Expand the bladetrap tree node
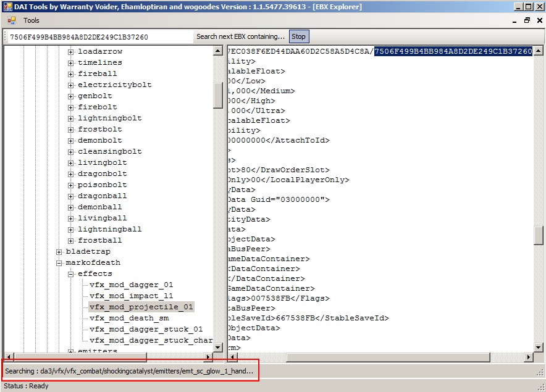546x392 pixels. [x=59, y=252]
